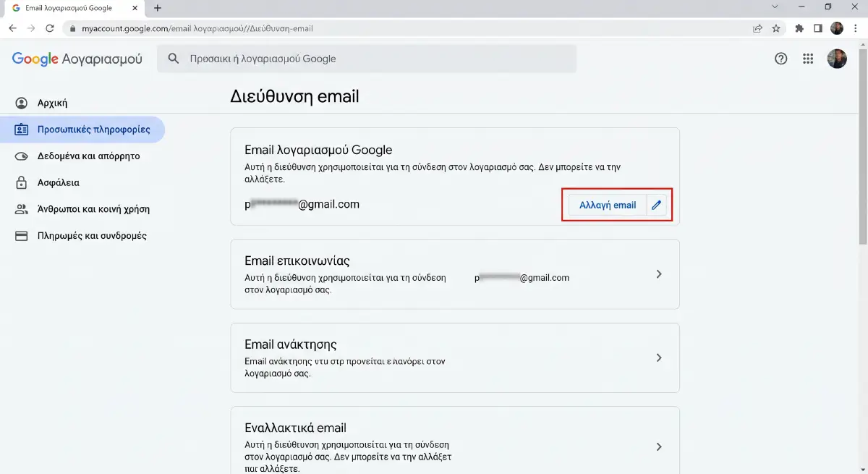Image resolution: width=868 pixels, height=474 pixels.
Task: Click the URL in the address bar
Action: point(197,29)
